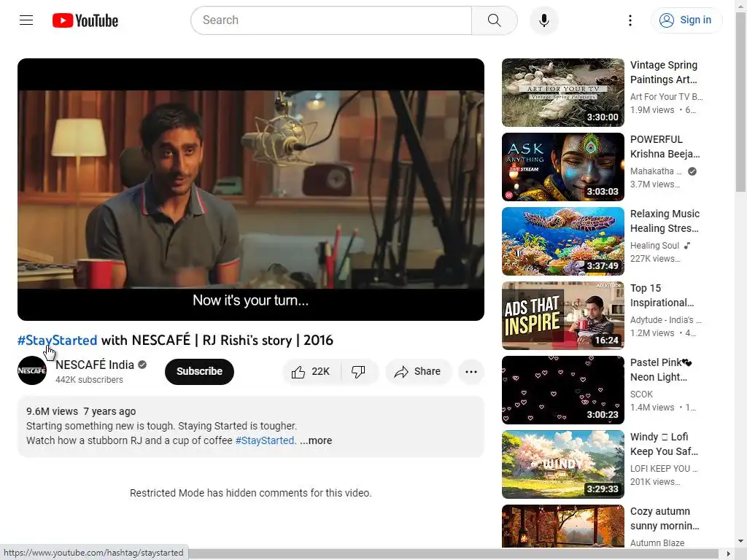Image resolution: width=747 pixels, height=560 pixels.
Task: Open Cozy autumn sunny morning video title
Action: 665,518
